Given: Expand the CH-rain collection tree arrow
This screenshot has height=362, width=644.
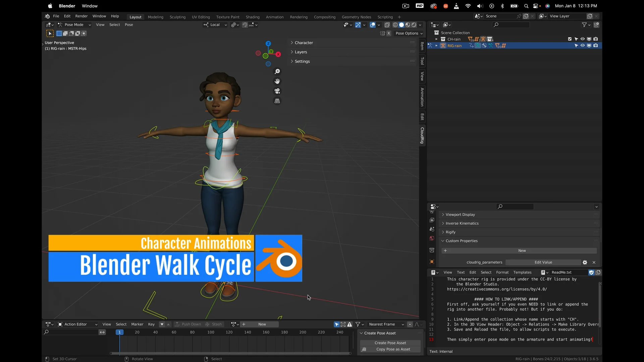Looking at the screenshot, I should pyautogui.click(x=436, y=39).
